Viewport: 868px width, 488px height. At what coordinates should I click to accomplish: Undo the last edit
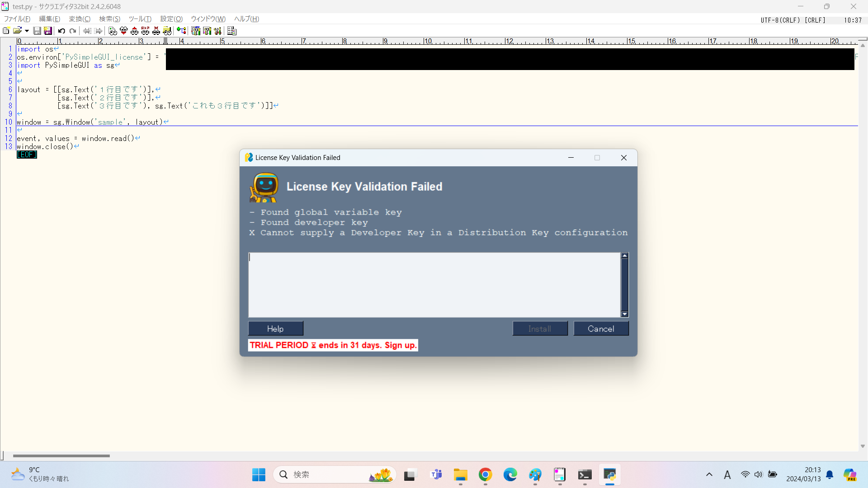pos(61,31)
